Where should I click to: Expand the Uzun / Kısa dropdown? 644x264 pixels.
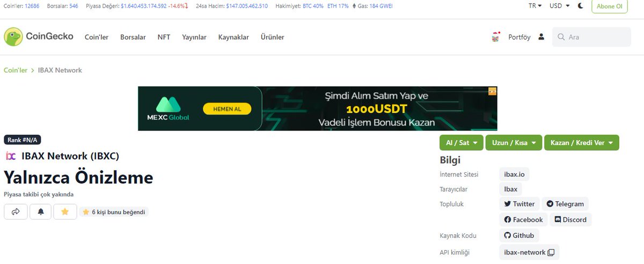514,143
